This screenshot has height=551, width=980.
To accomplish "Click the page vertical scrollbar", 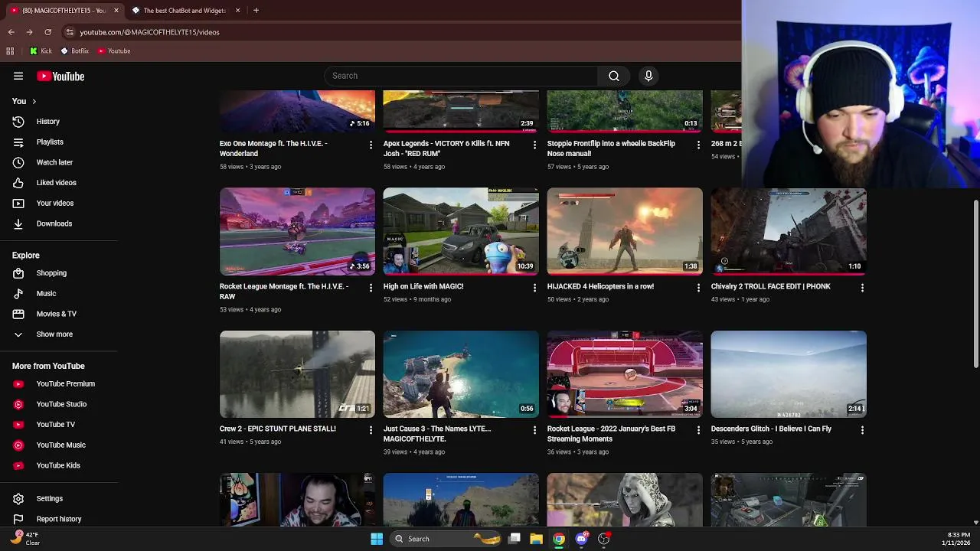I will point(975,283).
